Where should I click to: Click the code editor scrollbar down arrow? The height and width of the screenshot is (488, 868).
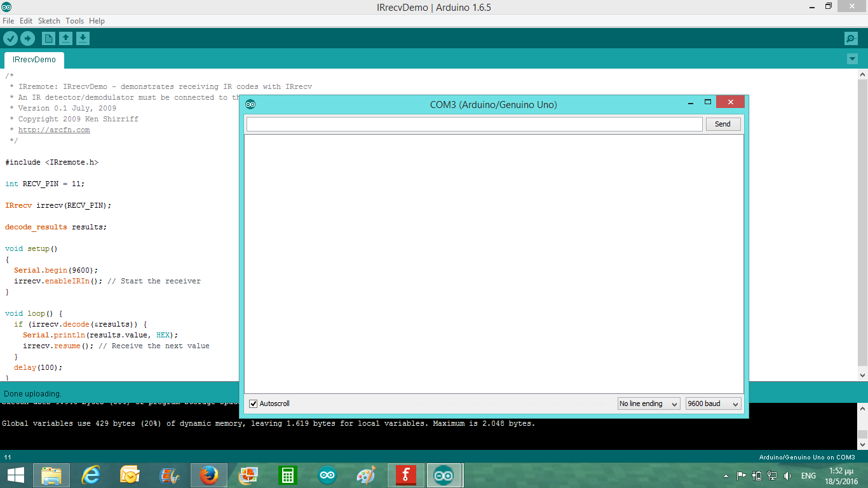coord(862,376)
